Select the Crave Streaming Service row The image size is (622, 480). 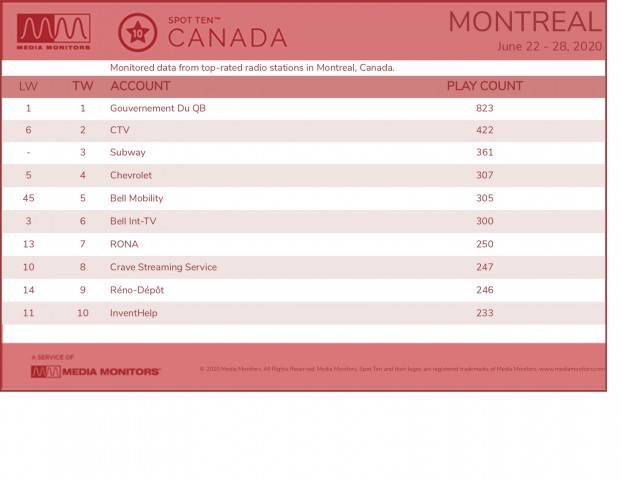coord(304,267)
